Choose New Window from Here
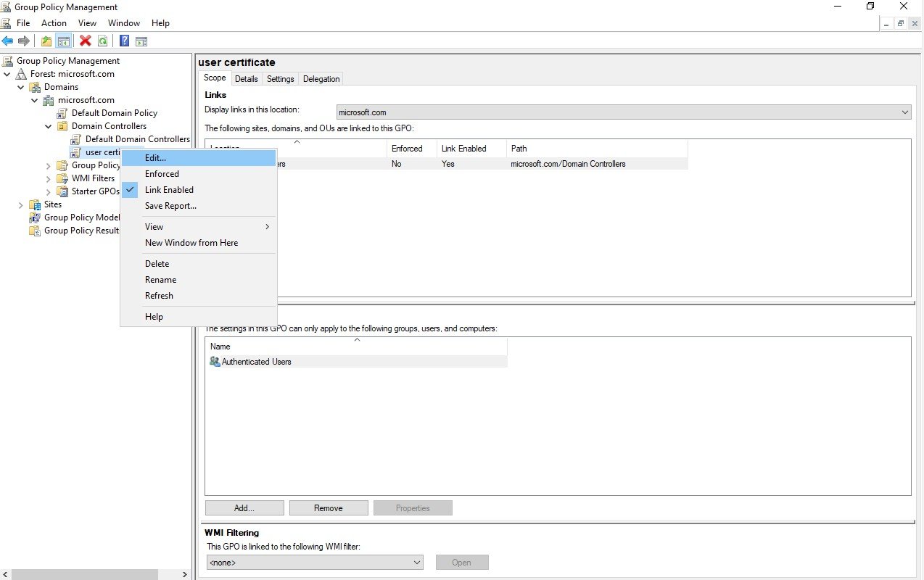924x580 pixels. coord(199,243)
